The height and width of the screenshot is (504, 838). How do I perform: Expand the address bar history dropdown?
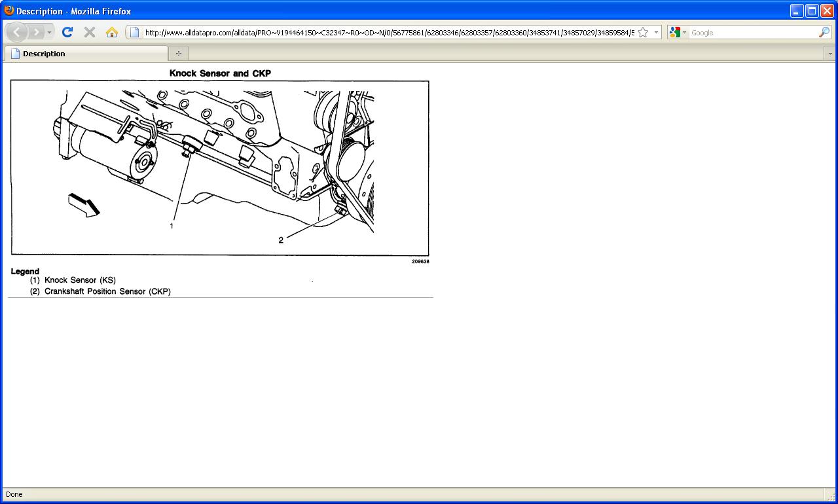pos(656,32)
